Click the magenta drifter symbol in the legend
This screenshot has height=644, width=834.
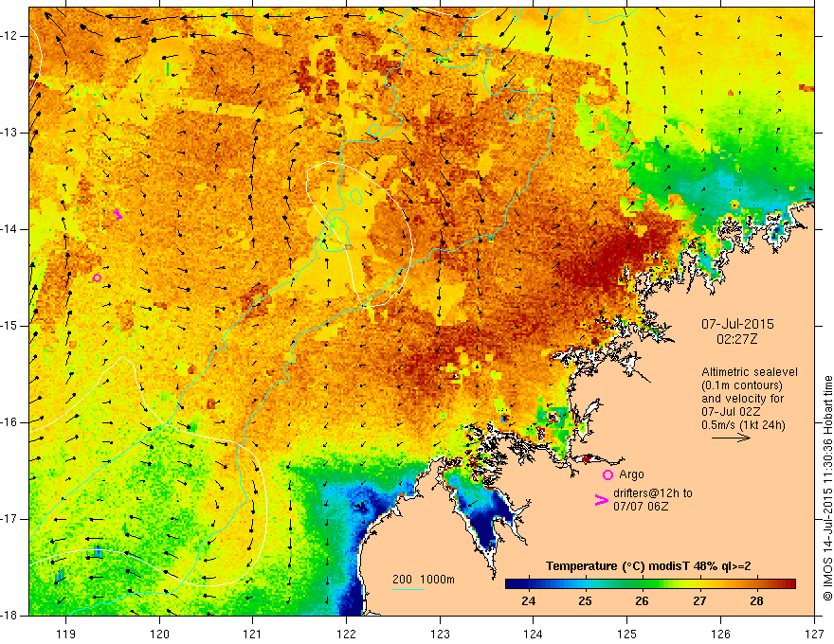(601, 499)
